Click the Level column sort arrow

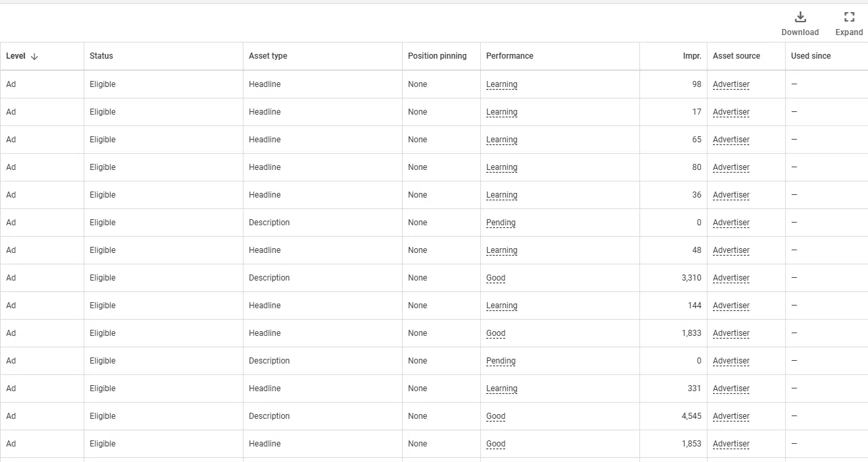[34, 57]
